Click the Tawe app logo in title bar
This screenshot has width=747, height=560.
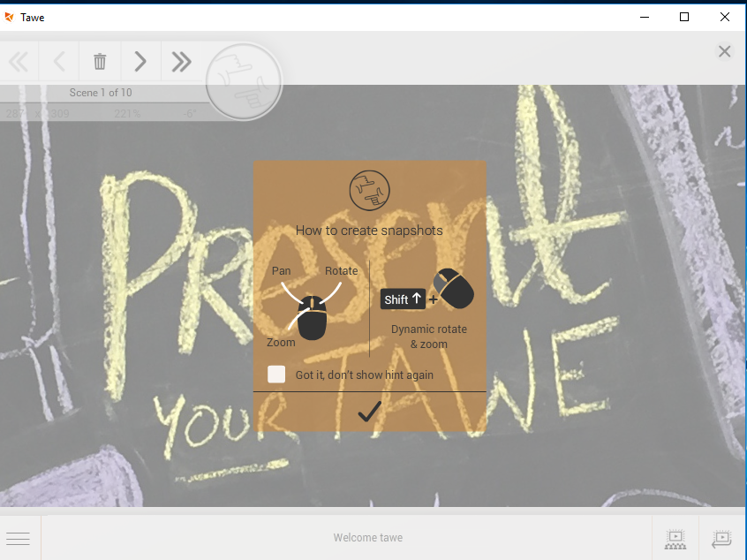9,17
